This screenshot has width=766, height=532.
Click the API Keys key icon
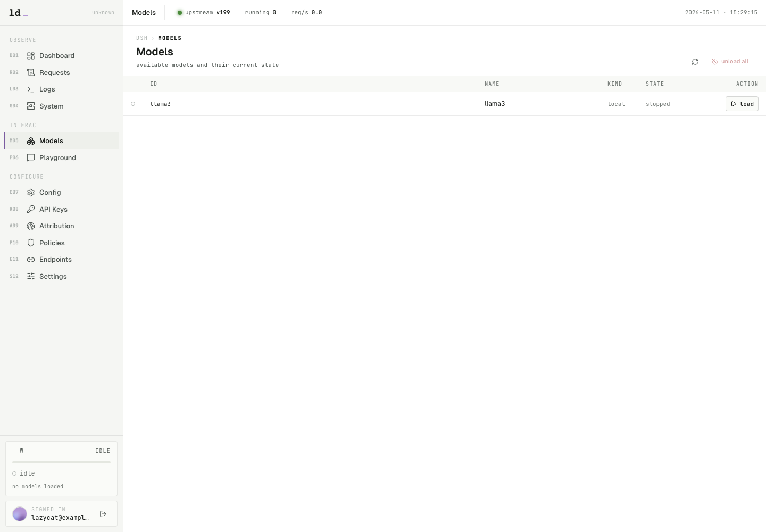coord(31,209)
